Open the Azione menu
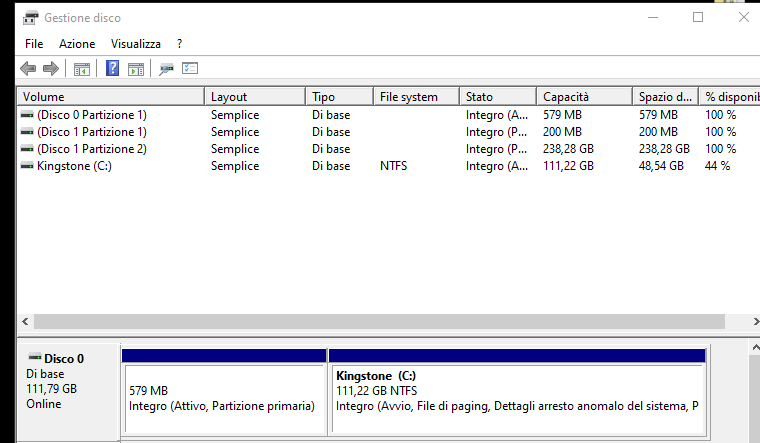 pyautogui.click(x=77, y=44)
